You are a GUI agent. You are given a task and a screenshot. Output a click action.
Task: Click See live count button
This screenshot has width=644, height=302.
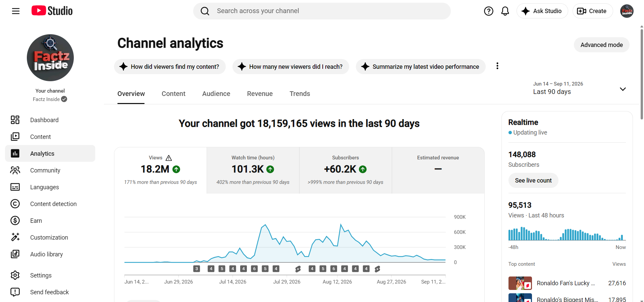[x=533, y=181]
